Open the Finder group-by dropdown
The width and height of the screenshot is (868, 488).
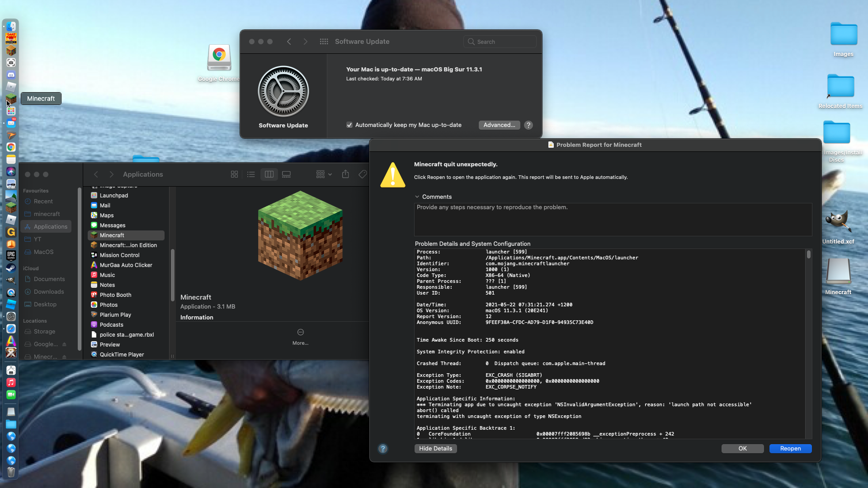(324, 174)
